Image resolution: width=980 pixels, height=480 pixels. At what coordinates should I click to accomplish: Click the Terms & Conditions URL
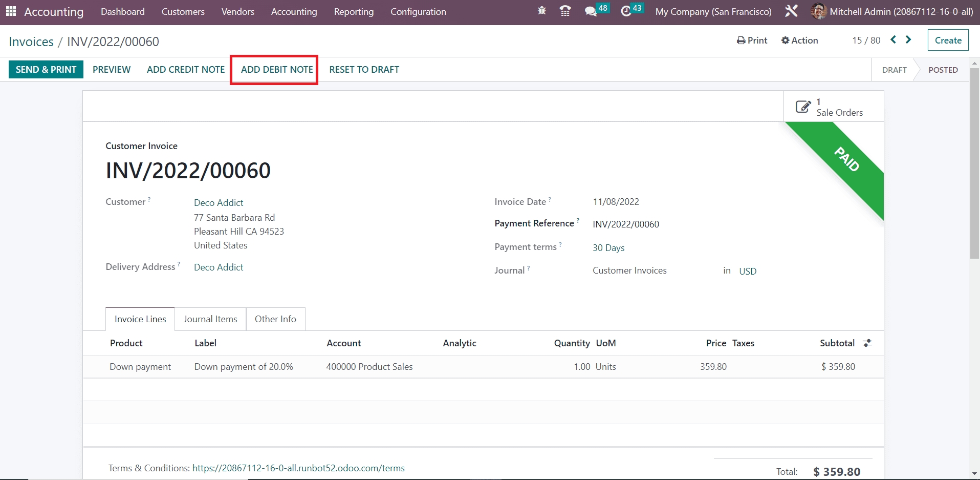tap(298, 468)
